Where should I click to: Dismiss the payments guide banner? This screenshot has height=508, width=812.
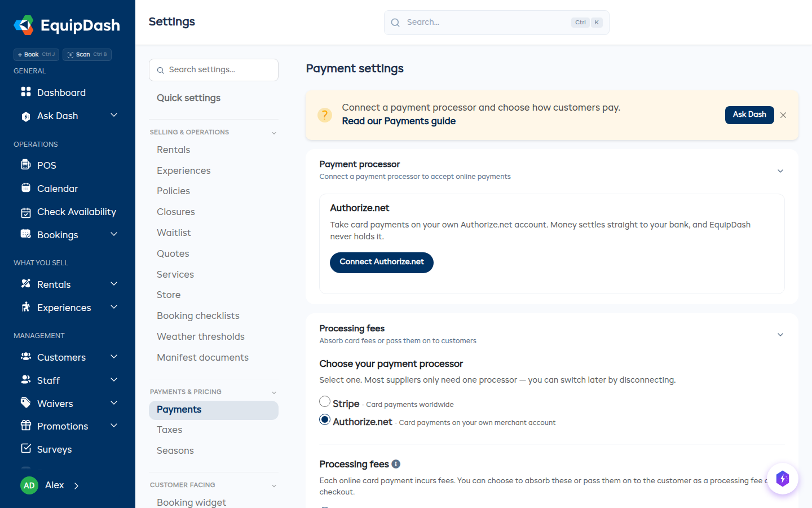pos(783,115)
